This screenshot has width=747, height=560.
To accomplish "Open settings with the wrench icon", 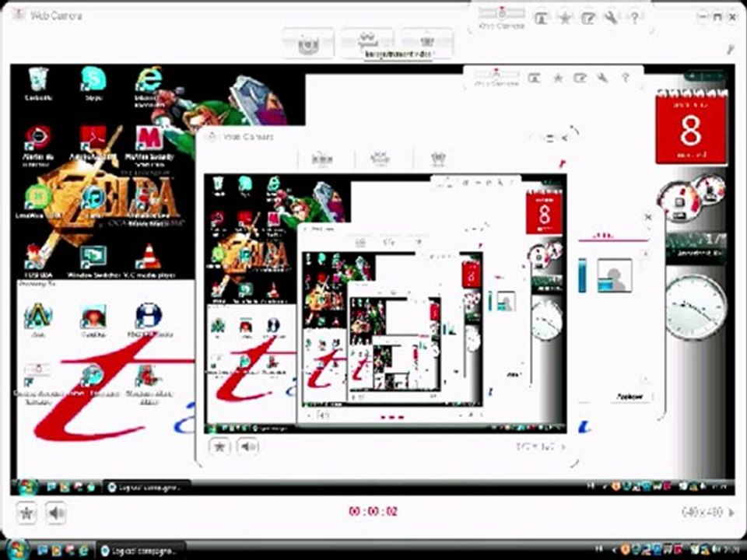I will tap(612, 18).
